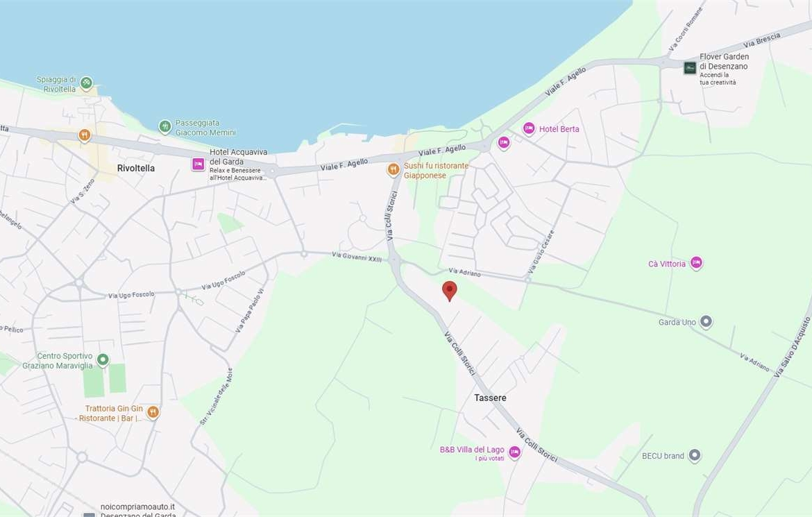Select the Sushi fu ristorante restaurant icon

point(394,169)
